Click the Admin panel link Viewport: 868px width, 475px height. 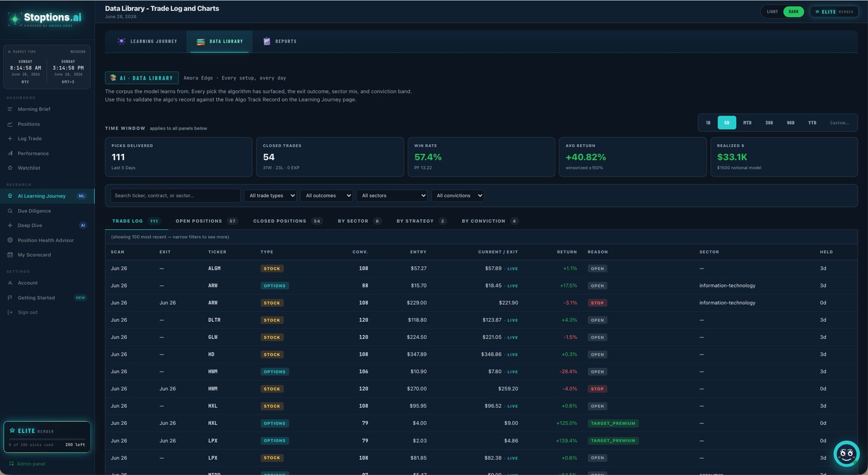click(31, 464)
